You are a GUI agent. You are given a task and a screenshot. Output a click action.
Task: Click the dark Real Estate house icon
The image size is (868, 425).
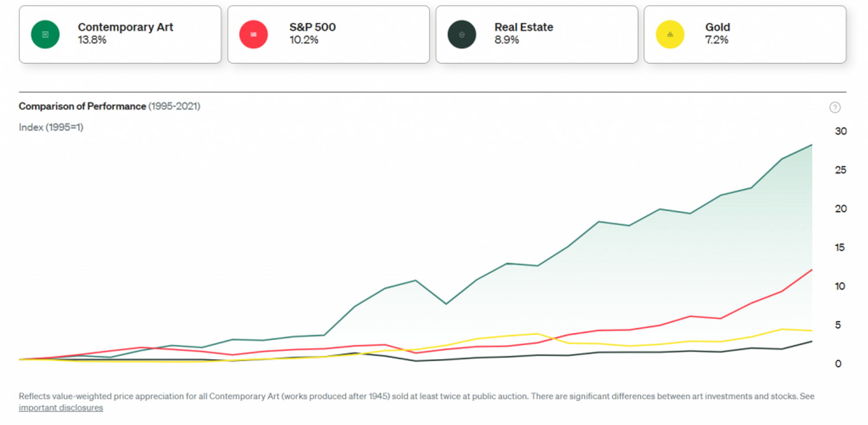coord(462,34)
